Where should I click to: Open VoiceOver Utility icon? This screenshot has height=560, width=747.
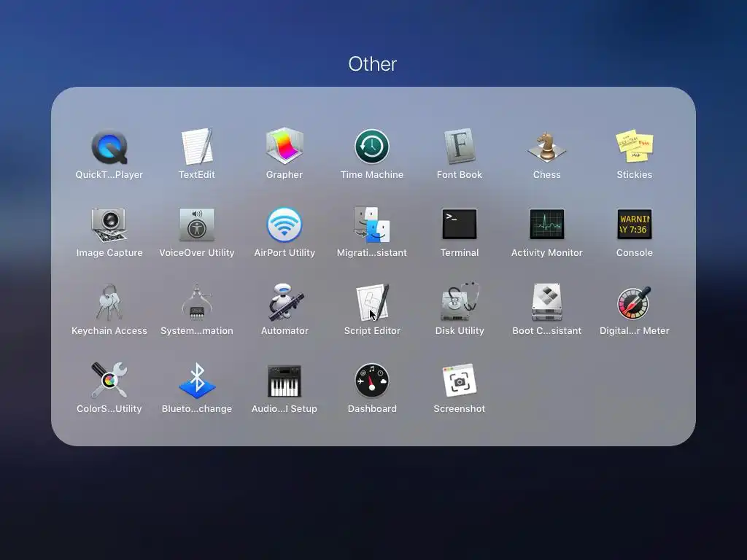(x=197, y=225)
